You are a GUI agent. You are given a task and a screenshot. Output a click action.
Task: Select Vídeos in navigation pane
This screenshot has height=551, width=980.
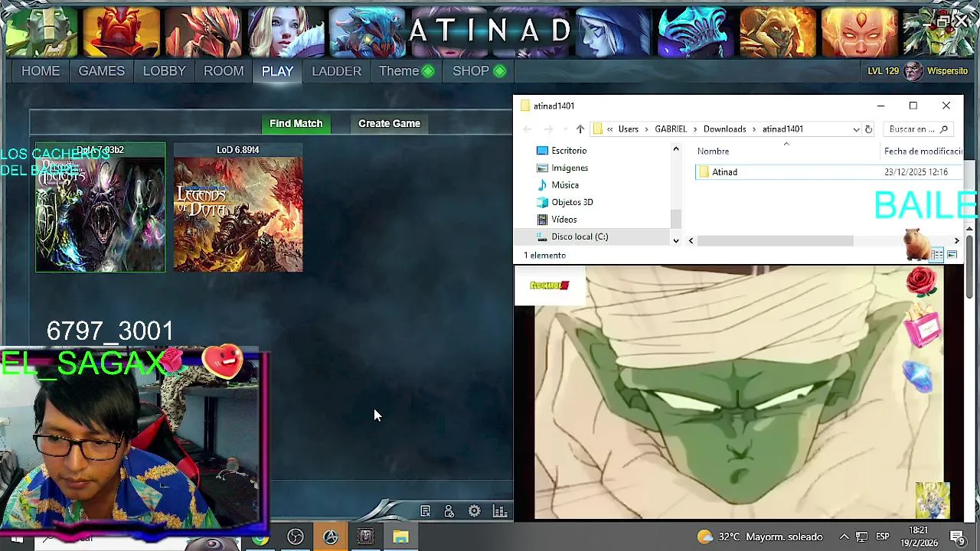(564, 220)
